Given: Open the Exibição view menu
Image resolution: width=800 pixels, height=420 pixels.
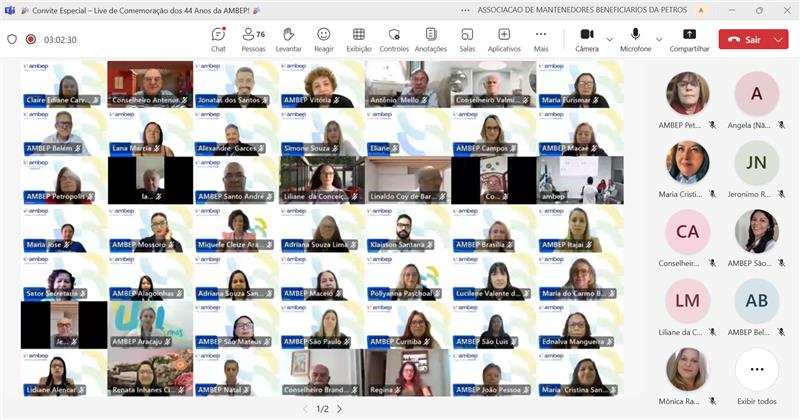Looking at the screenshot, I should 359,38.
